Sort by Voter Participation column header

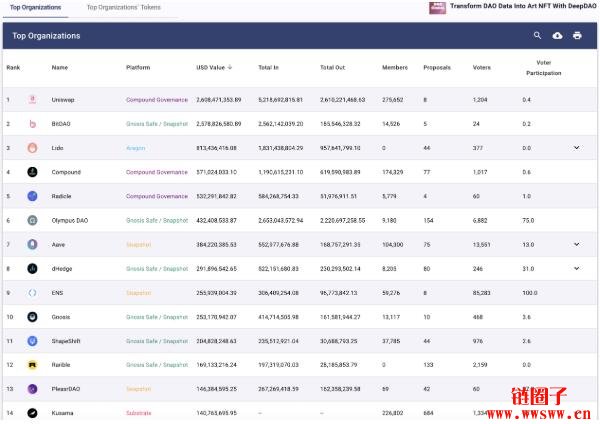coord(543,68)
